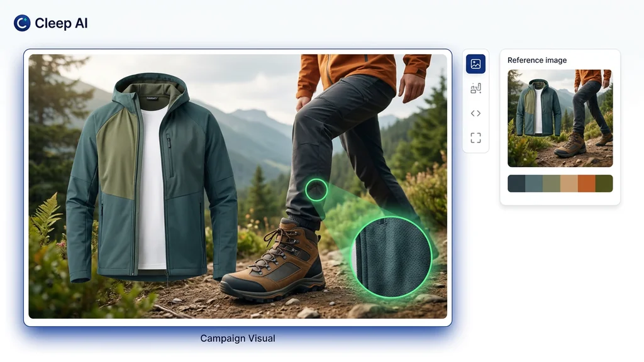Click the fullscreen frame icon

click(x=475, y=138)
